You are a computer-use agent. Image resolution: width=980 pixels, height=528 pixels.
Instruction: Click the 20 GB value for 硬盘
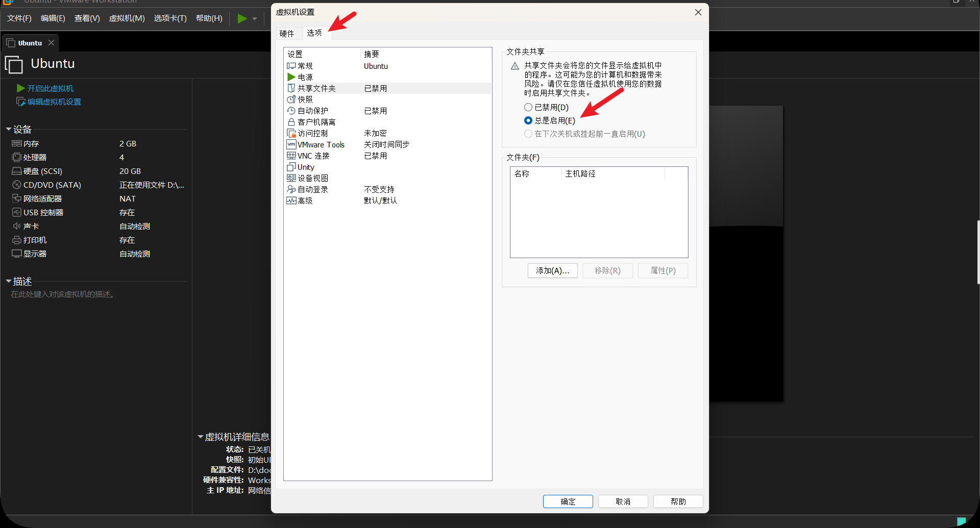coord(130,171)
